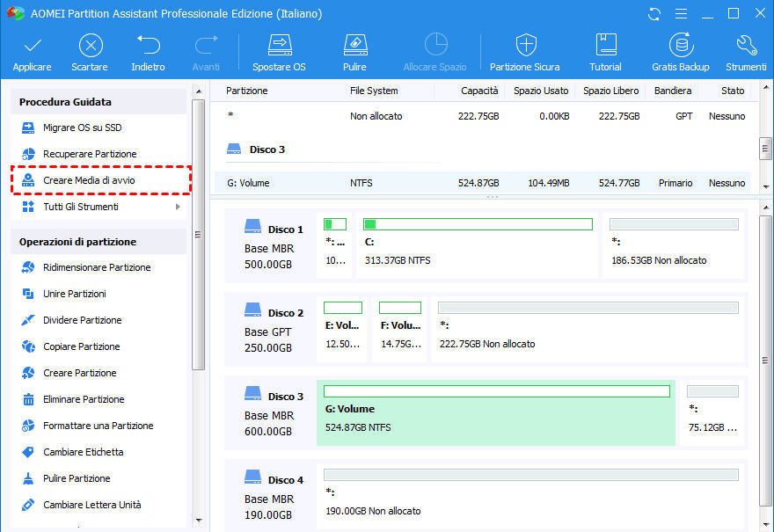Select the E: Vol partition block
The height and width of the screenshot is (532, 774).
click(342, 329)
